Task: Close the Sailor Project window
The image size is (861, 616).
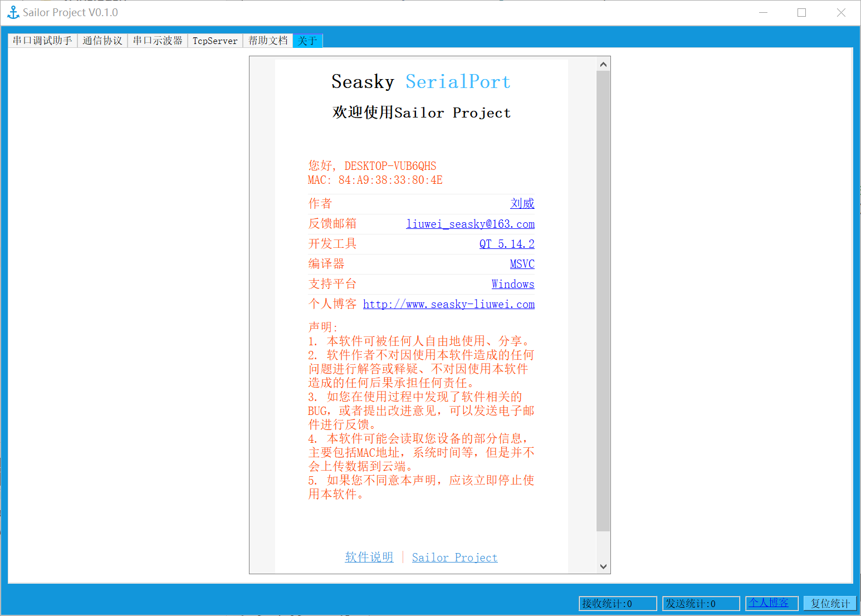Action: [841, 12]
